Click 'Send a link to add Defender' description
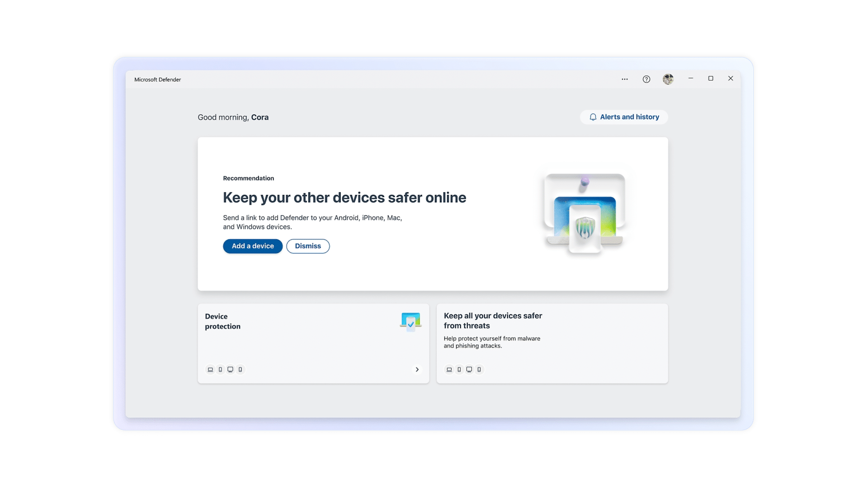Image resolution: width=868 pixels, height=488 pixels. (312, 222)
